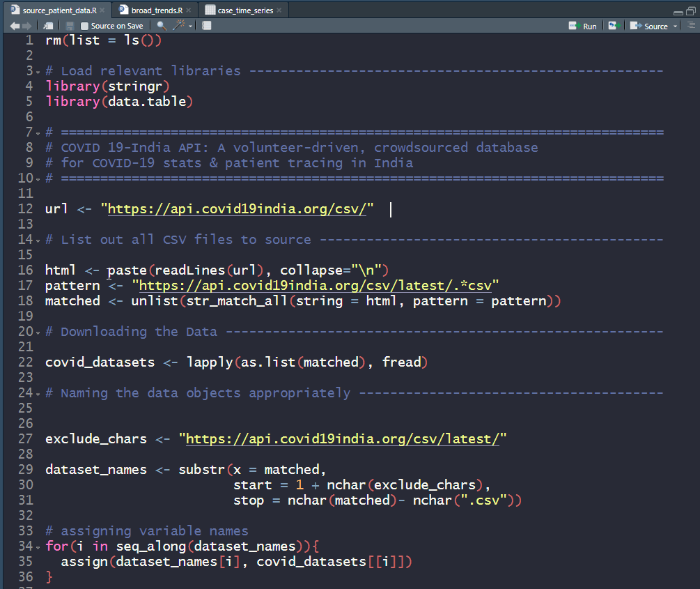
Task: Close the source_patient_data.R tab
Action: pyautogui.click(x=102, y=10)
